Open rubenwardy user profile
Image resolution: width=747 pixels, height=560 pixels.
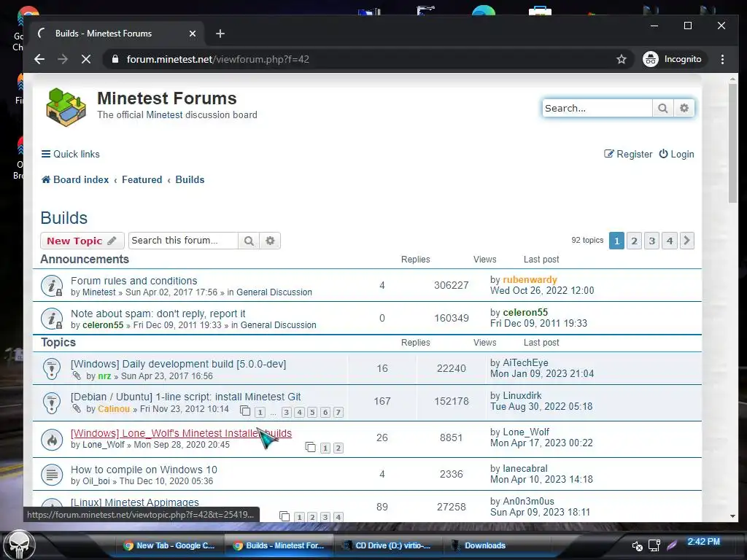tap(530, 279)
